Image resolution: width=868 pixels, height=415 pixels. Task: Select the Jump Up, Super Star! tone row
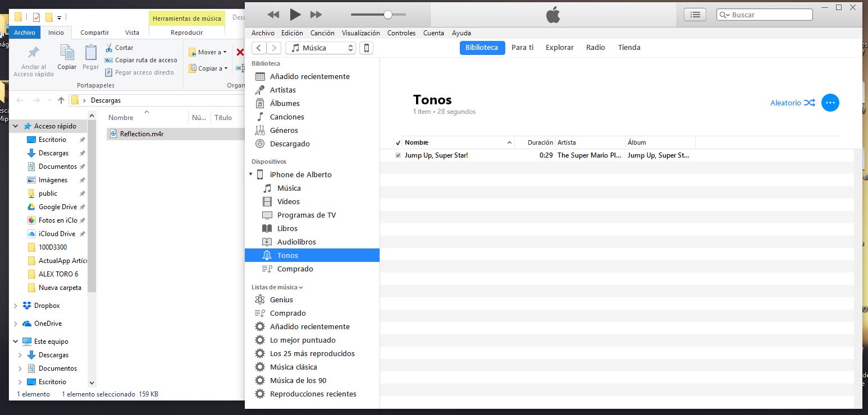[616, 155]
